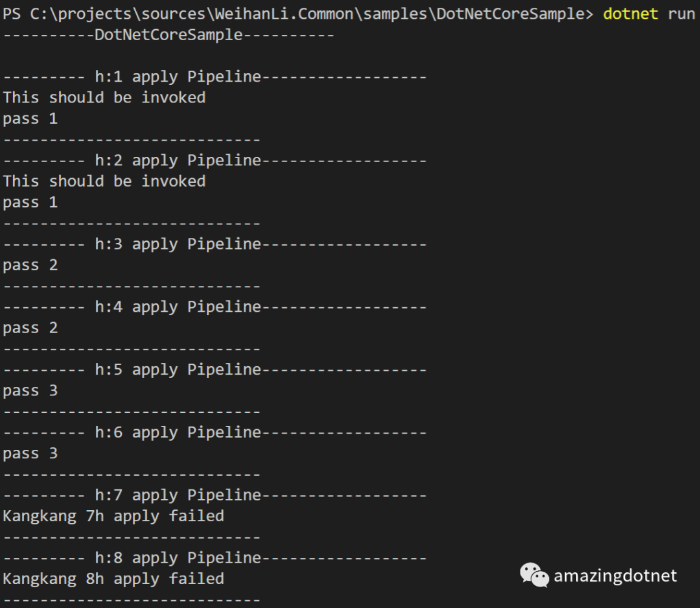The height and width of the screenshot is (608, 700).
Task: Click the 'h:6 apply Pipeline' header line
Action: [x=215, y=432]
